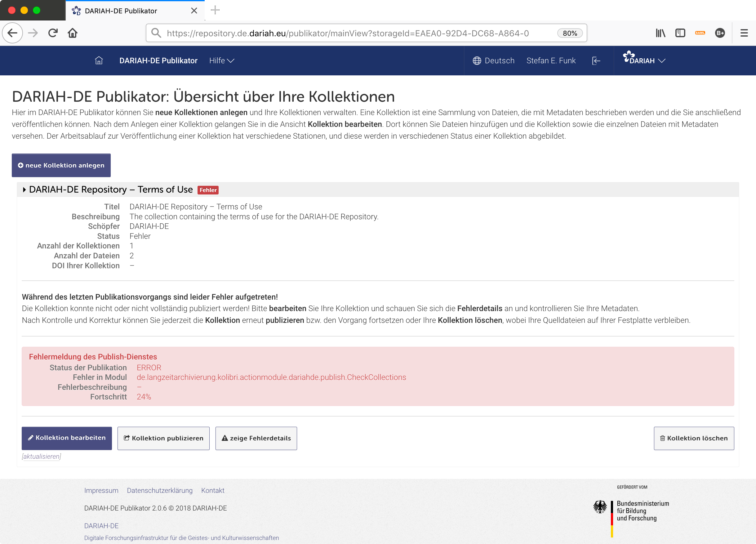756x544 pixels.
Task: Toggle the browser sidebar icon
Action: coord(680,33)
